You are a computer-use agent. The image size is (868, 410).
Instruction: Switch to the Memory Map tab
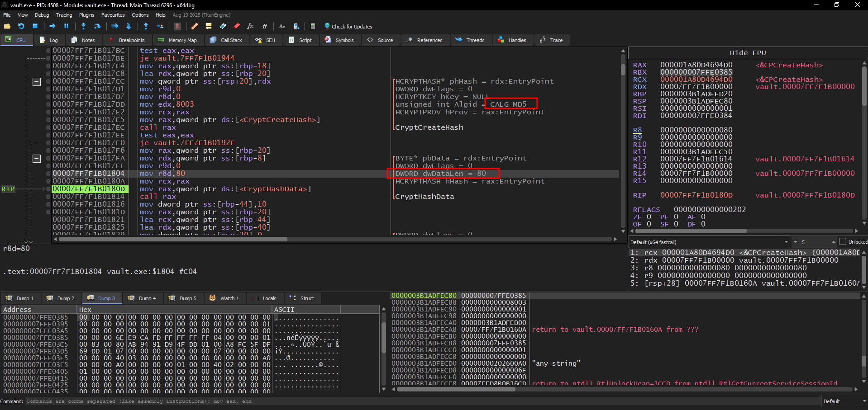coord(177,40)
